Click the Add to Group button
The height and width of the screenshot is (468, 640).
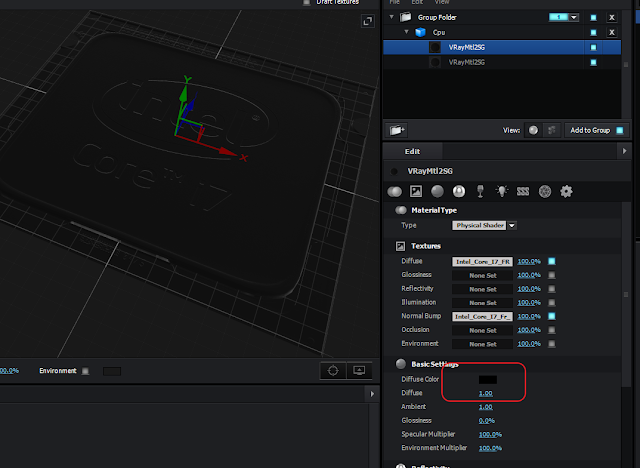click(596, 130)
